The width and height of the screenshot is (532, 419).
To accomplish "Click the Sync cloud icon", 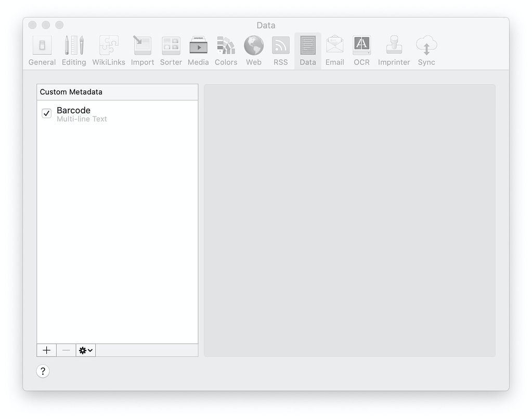I will click(x=426, y=49).
